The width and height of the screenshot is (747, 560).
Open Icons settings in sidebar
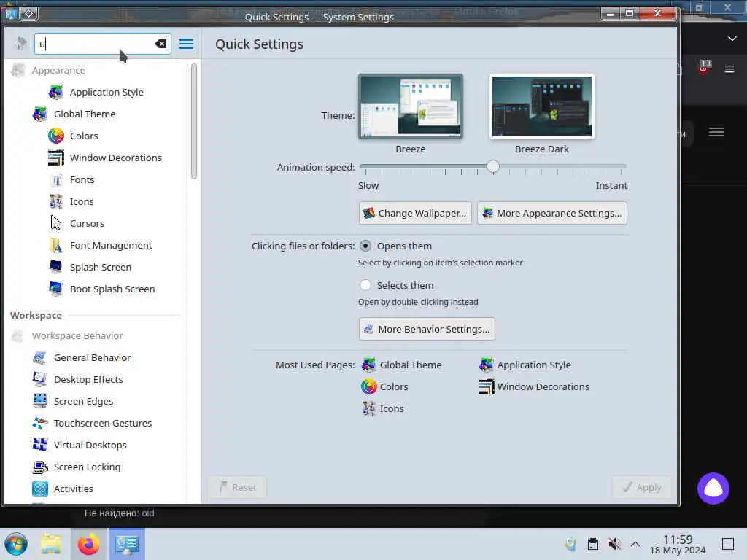pyautogui.click(x=96, y=201)
